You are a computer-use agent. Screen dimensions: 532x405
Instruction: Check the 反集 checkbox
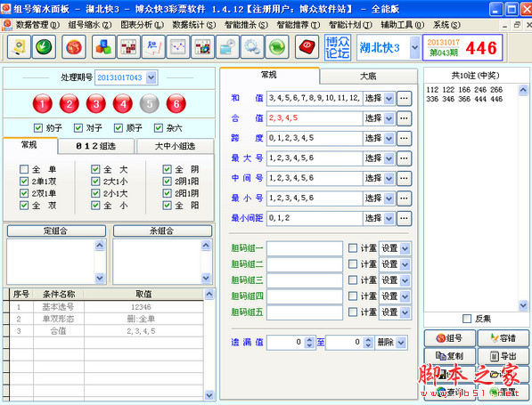pos(467,319)
